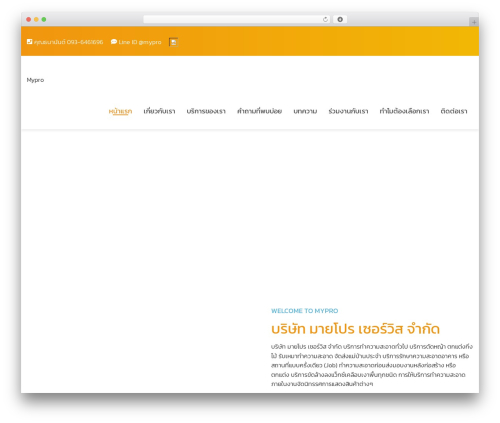Minimize window with yellow traffic light button

pyautogui.click(x=36, y=20)
